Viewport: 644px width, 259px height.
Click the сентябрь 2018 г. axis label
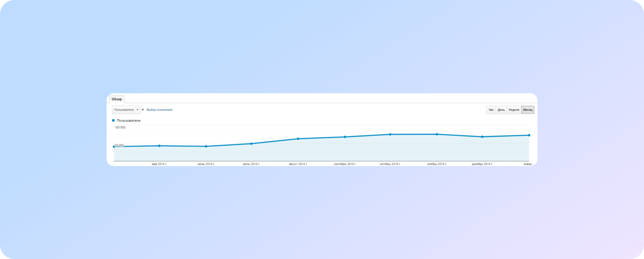[x=345, y=164]
